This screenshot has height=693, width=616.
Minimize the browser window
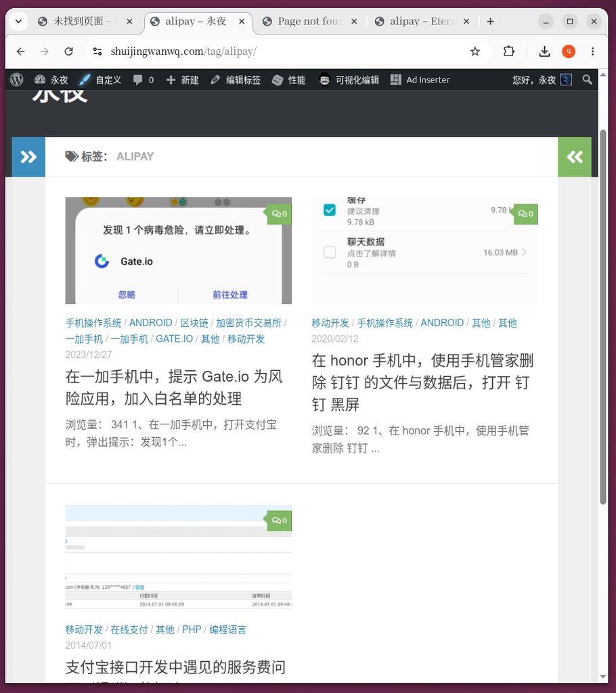(x=546, y=21)
